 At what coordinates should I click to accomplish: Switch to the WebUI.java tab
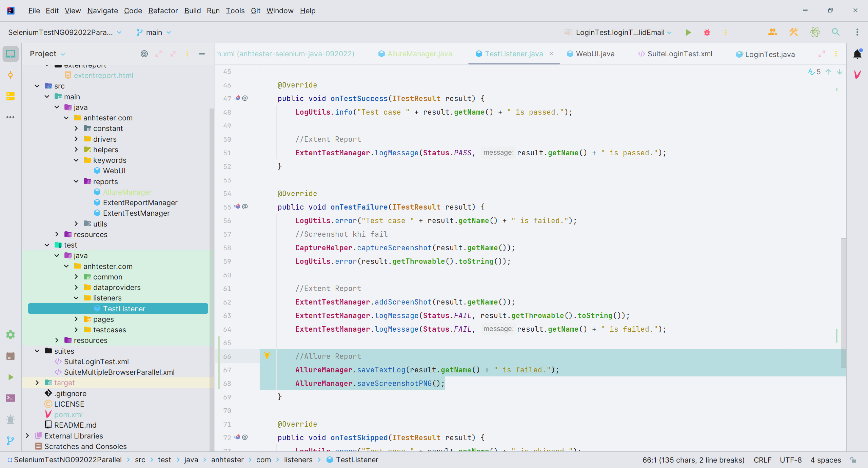595,54
